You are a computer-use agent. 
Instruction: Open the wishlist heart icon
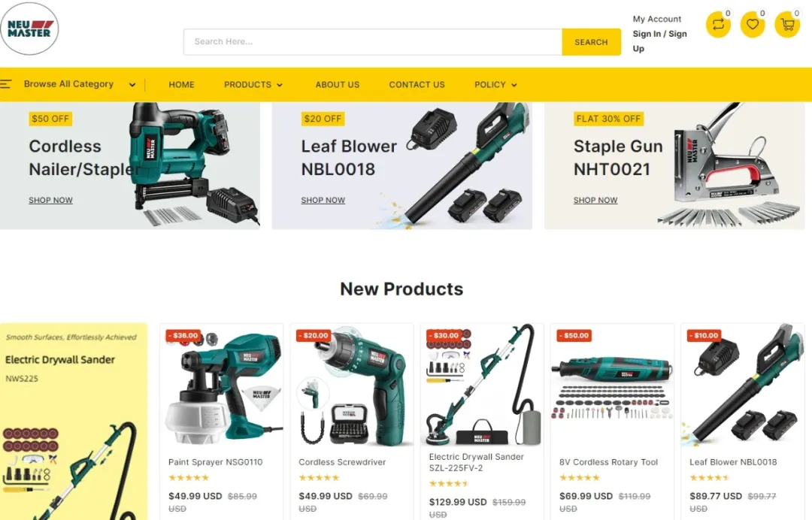(x=753, y=24)
